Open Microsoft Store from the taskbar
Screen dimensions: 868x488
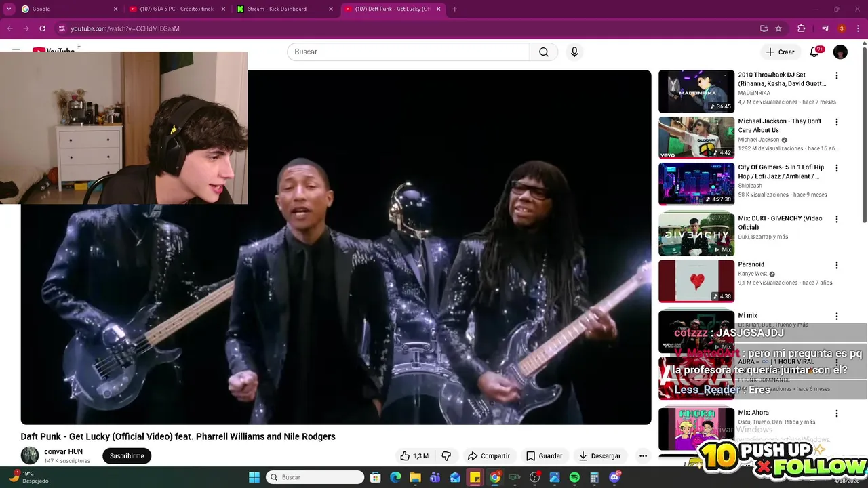pos(375,477)
